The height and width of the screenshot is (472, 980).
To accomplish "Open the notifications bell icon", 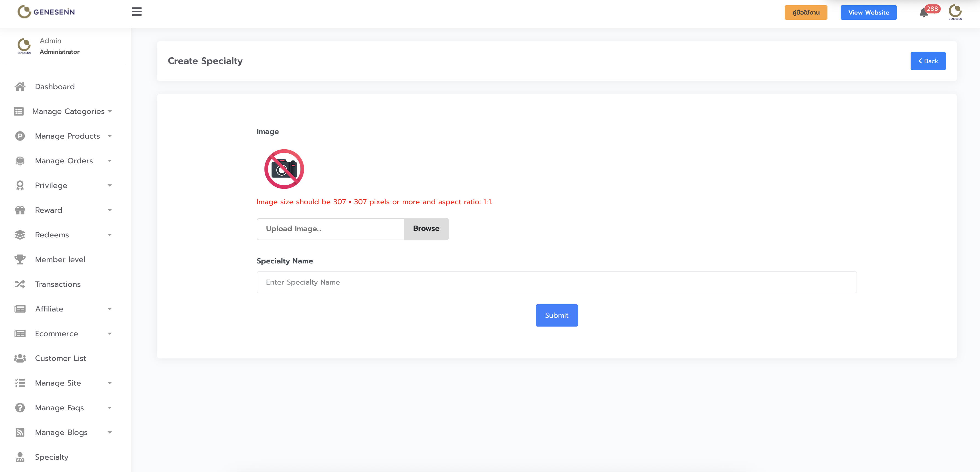I will point(923,13).
